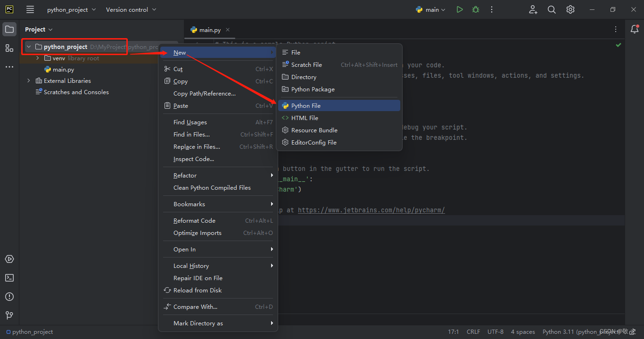Click the UTF-8 encoding status button
The width and height of the screenshot is (644, 339).
495,332
